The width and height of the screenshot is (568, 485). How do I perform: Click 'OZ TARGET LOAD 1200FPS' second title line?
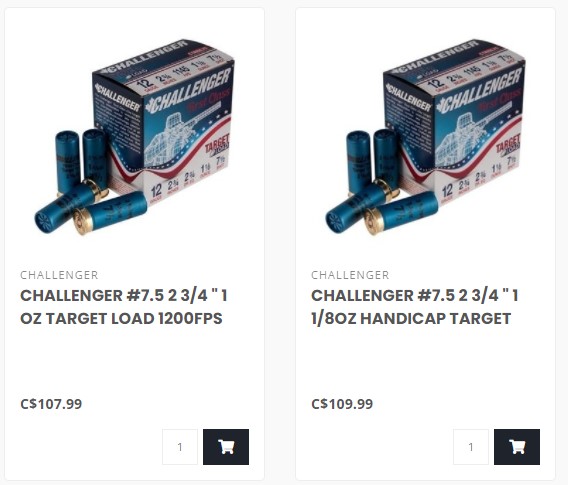[121, 318]
